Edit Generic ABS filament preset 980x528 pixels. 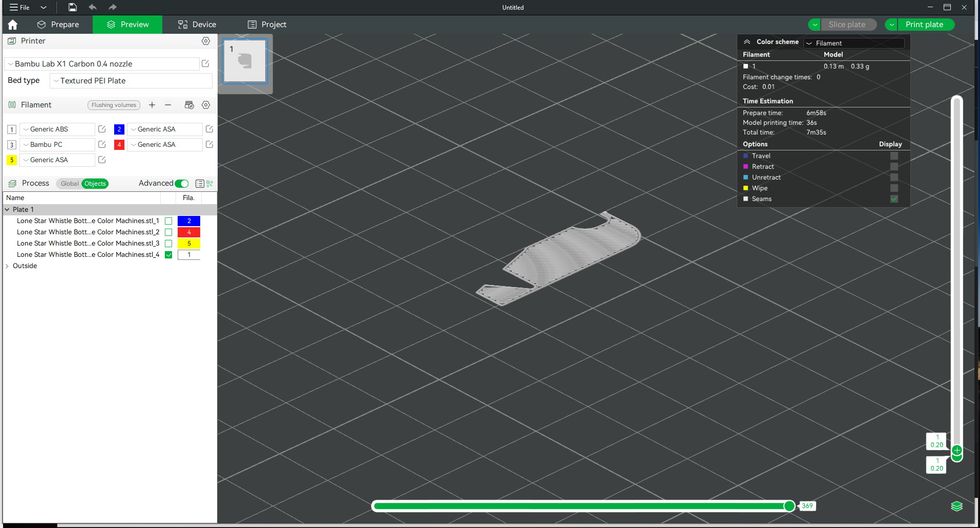pyautogui.click(x=102, y=129)
